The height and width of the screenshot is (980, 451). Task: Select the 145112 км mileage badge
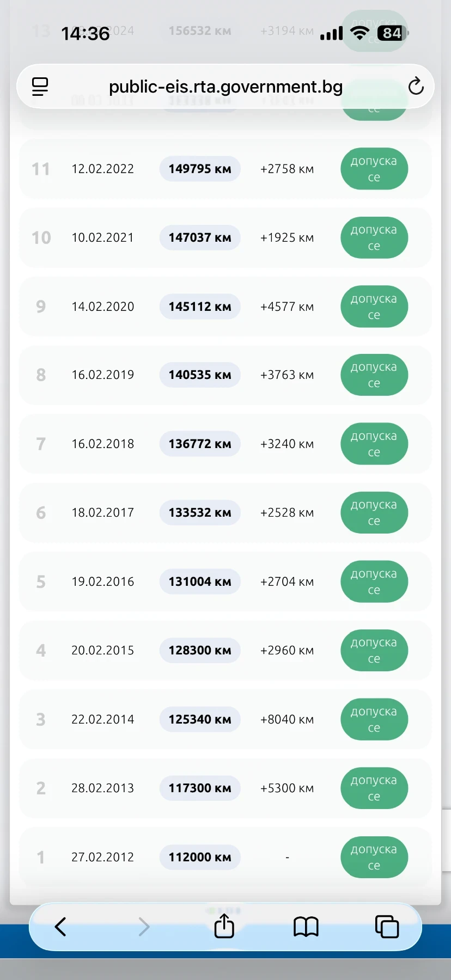click(200, 307)
